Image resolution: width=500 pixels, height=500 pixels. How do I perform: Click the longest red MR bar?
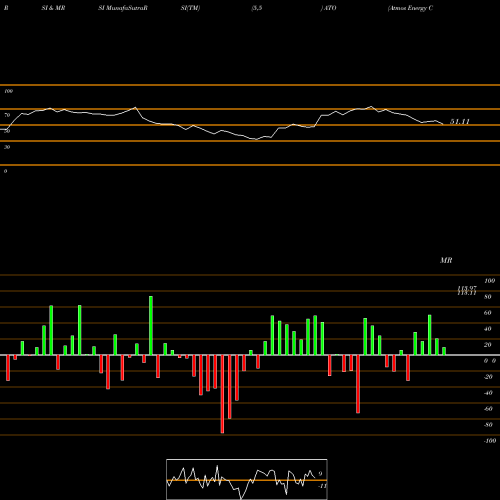pos(222,394)
